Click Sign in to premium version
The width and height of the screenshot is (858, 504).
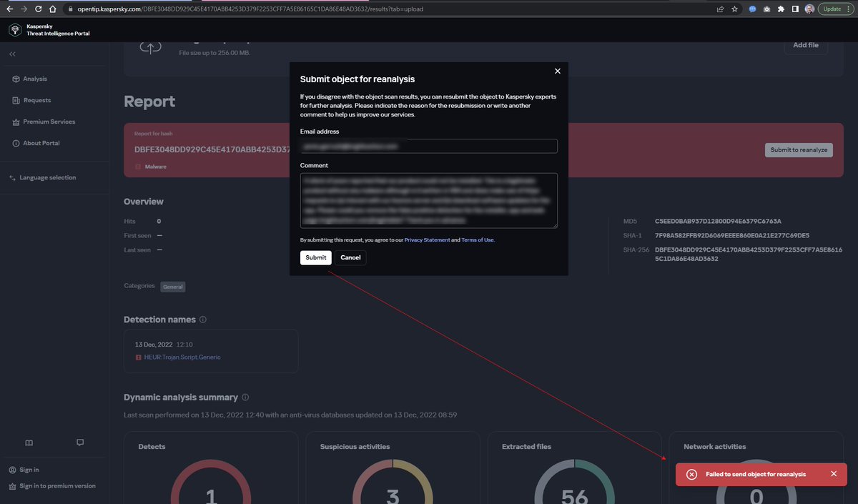click(57, 486)
